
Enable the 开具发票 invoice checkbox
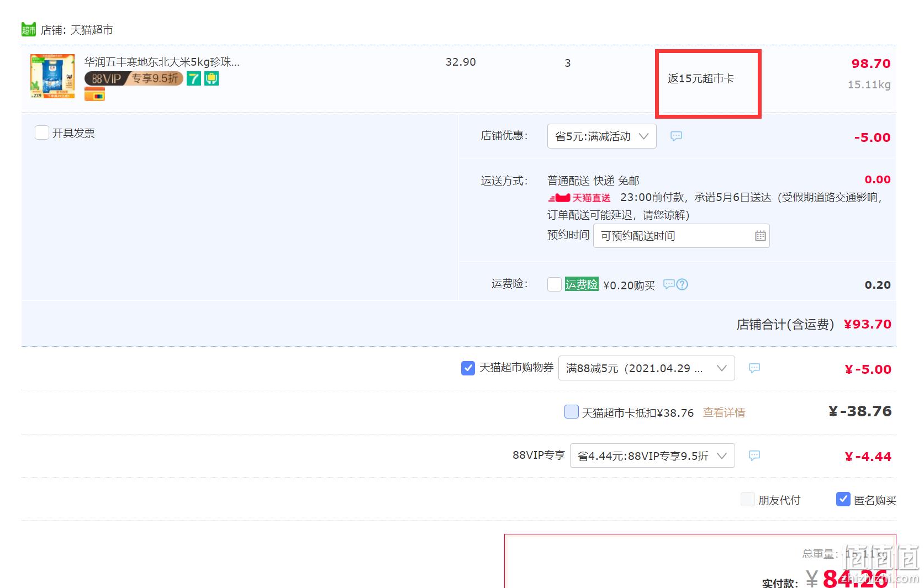tap(42, 133)
